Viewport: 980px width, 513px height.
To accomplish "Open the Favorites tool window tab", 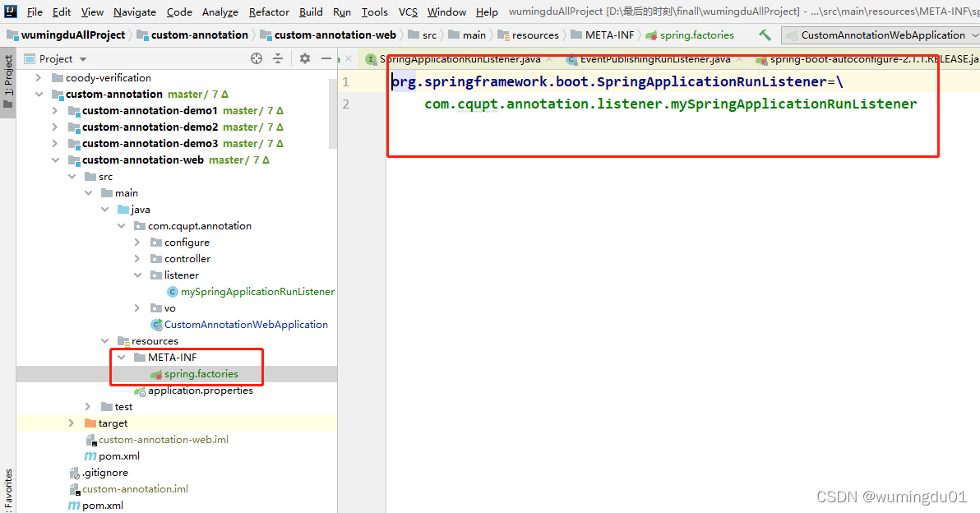I will (x=7, y=491).
